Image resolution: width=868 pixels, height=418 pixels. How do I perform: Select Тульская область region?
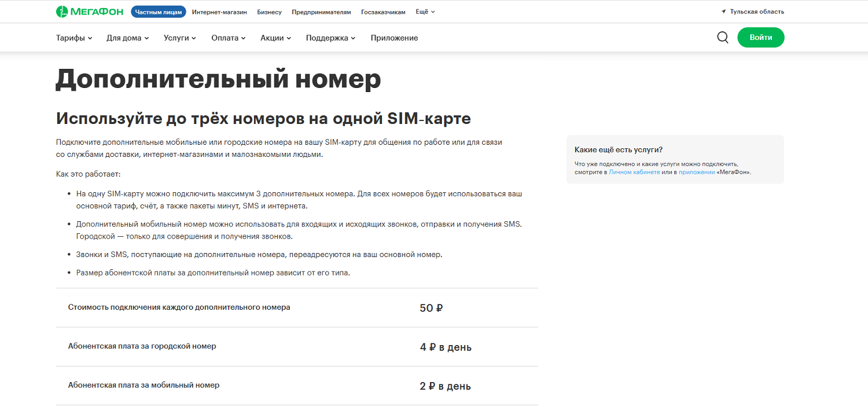click(757, 12)
